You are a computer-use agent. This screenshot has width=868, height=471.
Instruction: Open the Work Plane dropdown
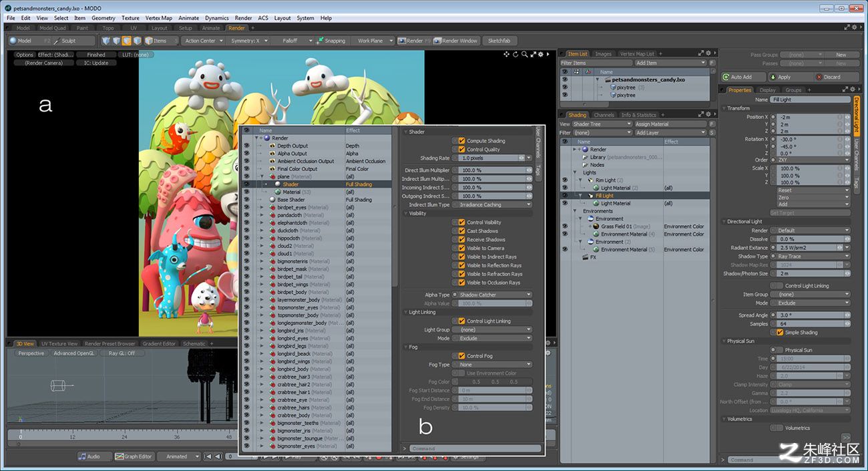pos(373,41)
